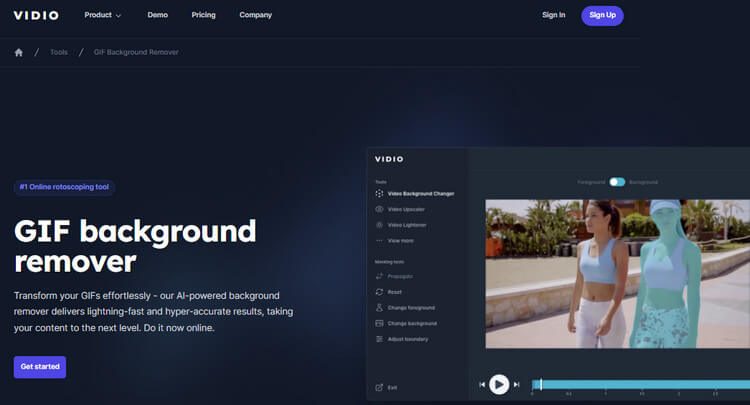Select the Video Upscaler eye icon
Image resolution: width=750 pixels, height=405 pixels.
(379, 209)
